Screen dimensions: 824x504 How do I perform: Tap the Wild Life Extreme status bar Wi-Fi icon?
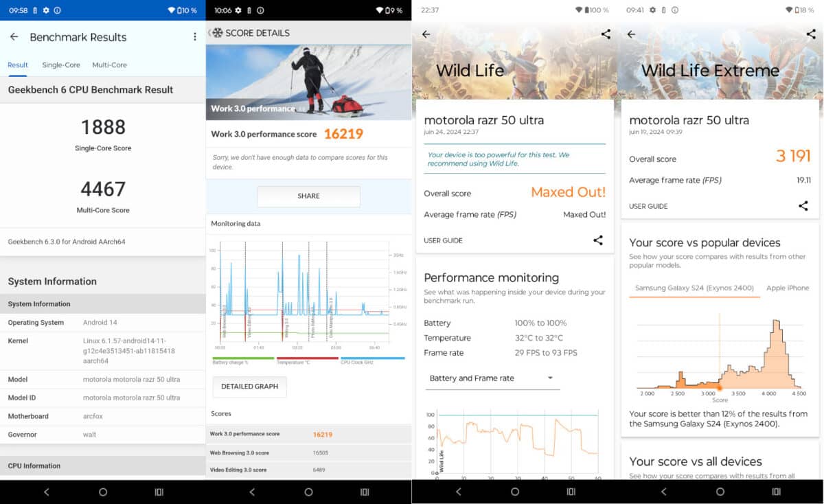[790, 10]
